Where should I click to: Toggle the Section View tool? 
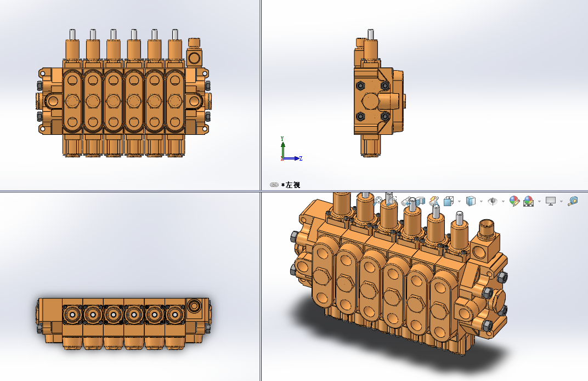coord(420,201)
